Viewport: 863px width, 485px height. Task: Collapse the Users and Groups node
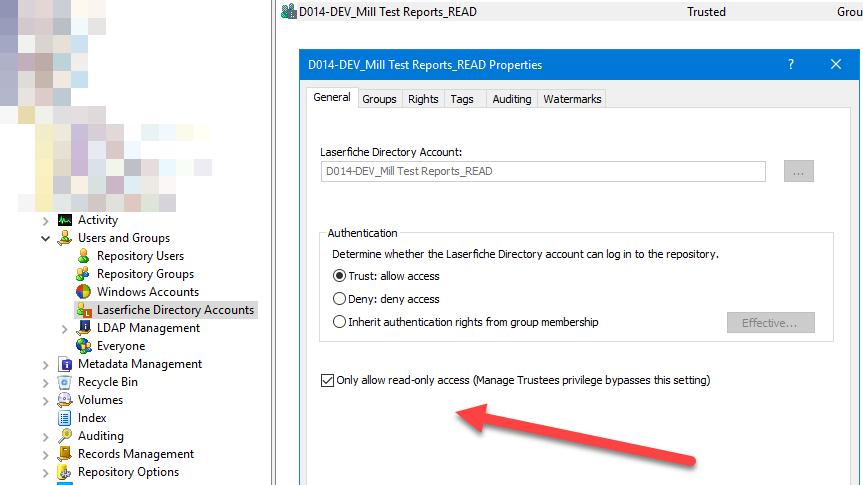(x=46, y=238)
